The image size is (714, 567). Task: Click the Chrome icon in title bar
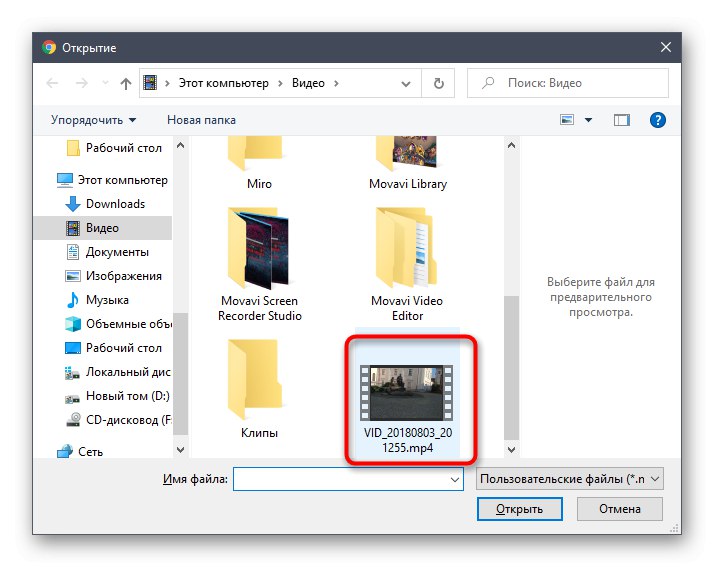tap(49, 47)
